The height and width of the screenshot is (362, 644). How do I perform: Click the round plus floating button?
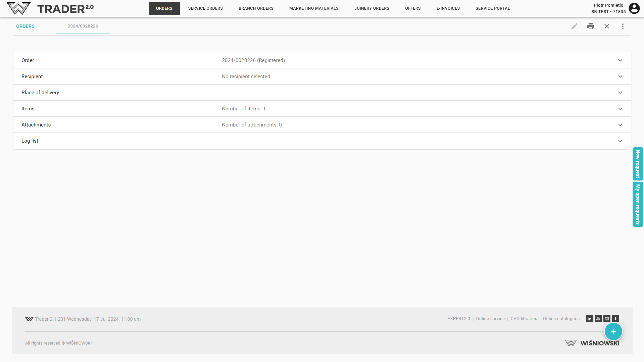point(613,331)
